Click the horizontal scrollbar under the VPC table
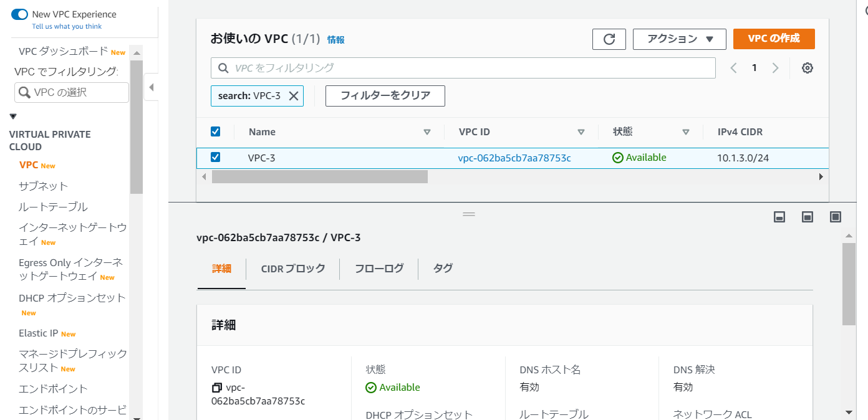 pos(319,177)
